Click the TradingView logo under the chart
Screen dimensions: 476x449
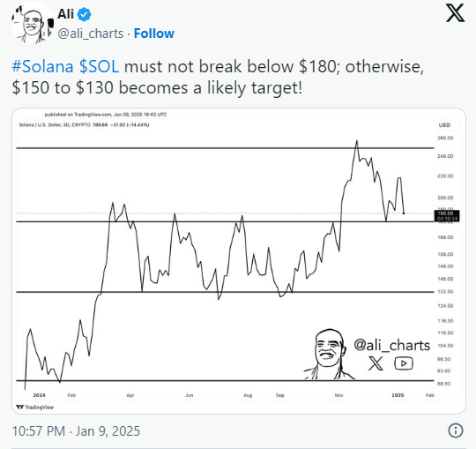35,407
